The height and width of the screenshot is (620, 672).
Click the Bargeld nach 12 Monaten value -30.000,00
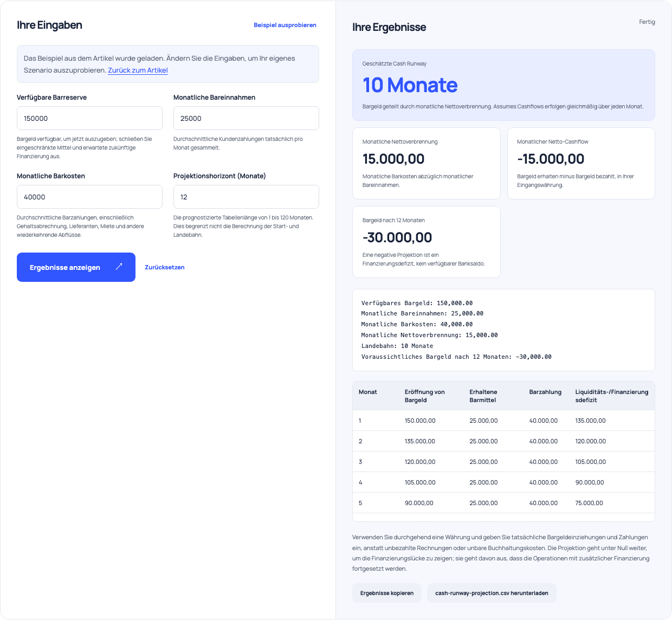point(397,237)
